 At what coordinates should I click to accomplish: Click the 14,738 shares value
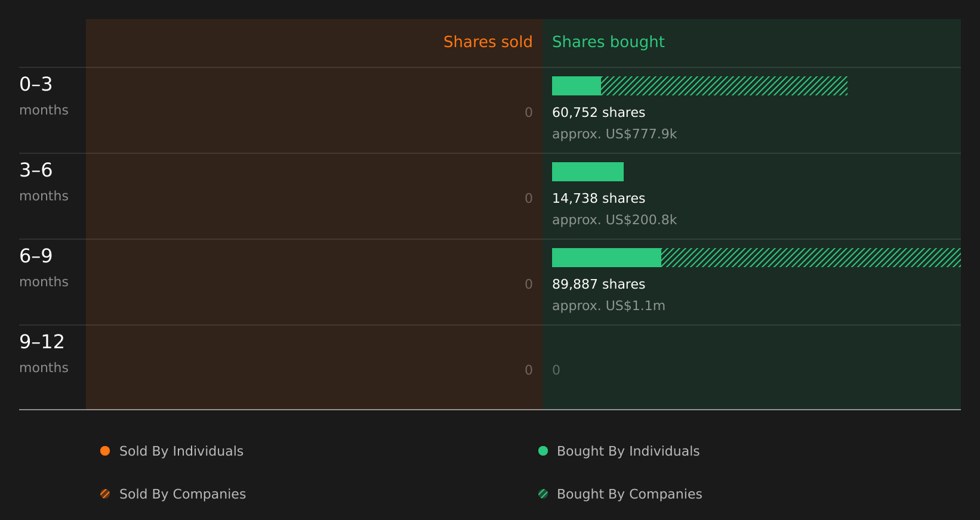tap(599, 199)
